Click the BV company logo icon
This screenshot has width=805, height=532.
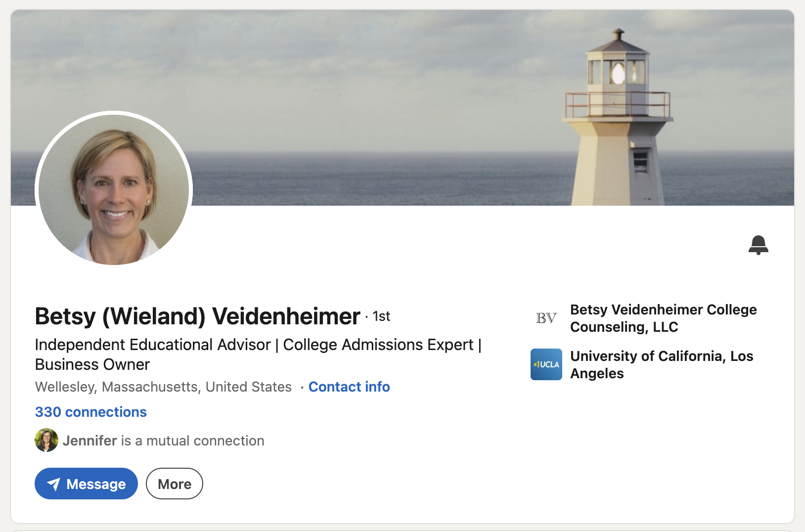point(546,318)
